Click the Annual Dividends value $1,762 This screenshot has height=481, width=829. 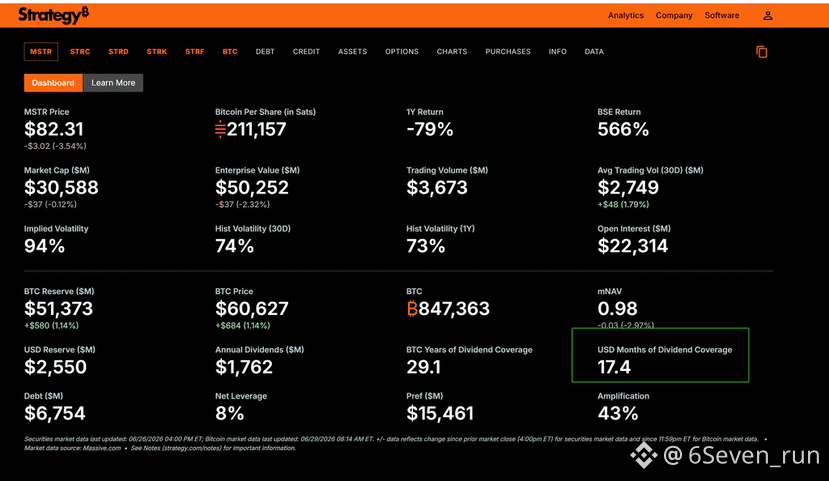(x=244, y=367)
